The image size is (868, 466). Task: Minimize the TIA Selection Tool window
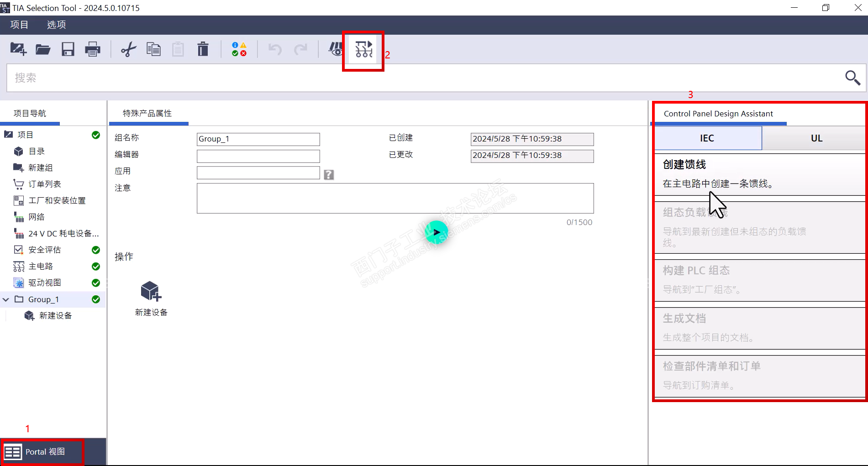(x=794, y=8)
